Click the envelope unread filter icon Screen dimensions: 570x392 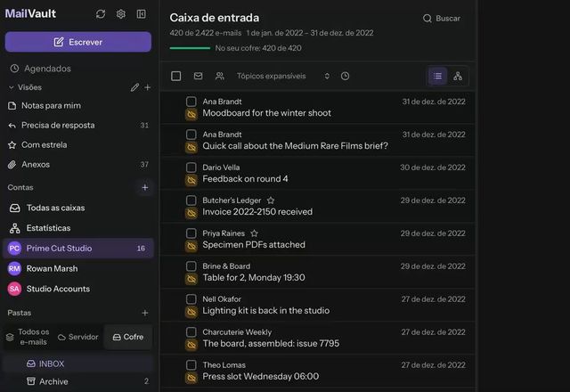coord(198,76)
